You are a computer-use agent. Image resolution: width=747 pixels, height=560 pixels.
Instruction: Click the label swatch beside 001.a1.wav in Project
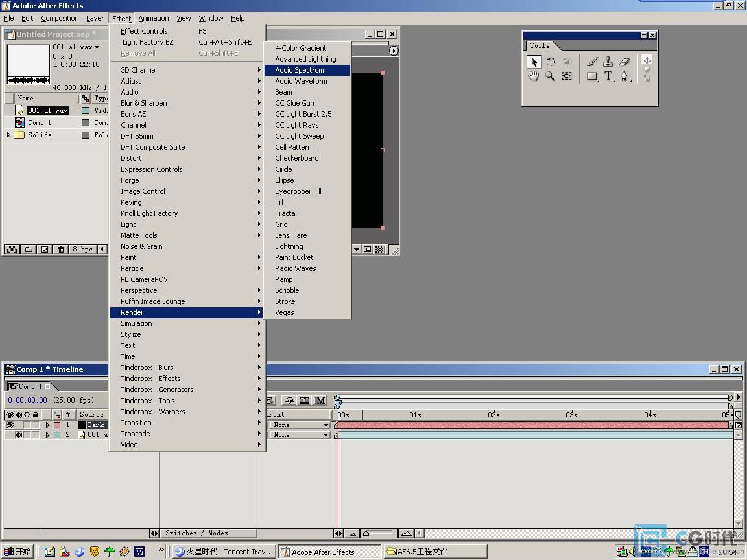(86, 110)
